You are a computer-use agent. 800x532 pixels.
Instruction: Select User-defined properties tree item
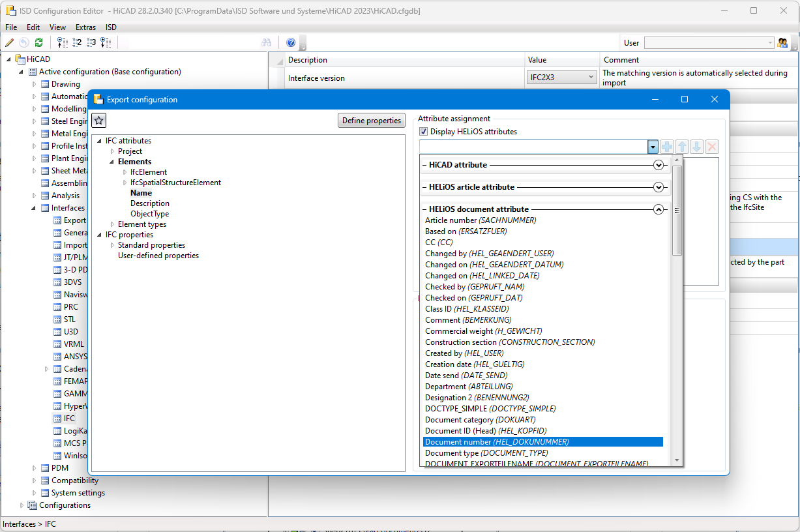(158, 256)
